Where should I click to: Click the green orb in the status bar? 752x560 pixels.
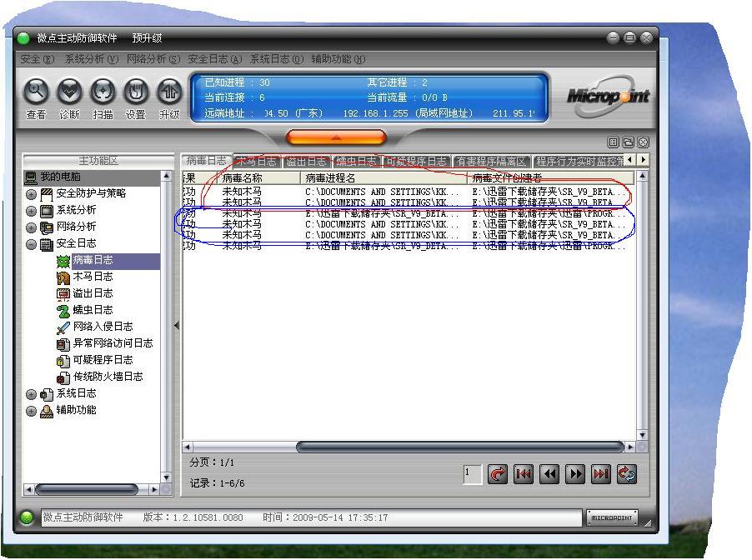(27, 517)
